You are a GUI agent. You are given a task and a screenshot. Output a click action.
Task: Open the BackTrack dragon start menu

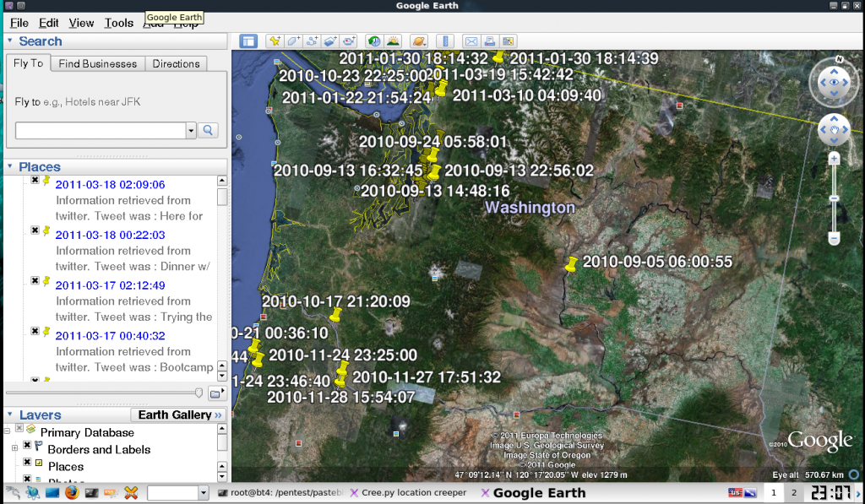click(13, 492)
